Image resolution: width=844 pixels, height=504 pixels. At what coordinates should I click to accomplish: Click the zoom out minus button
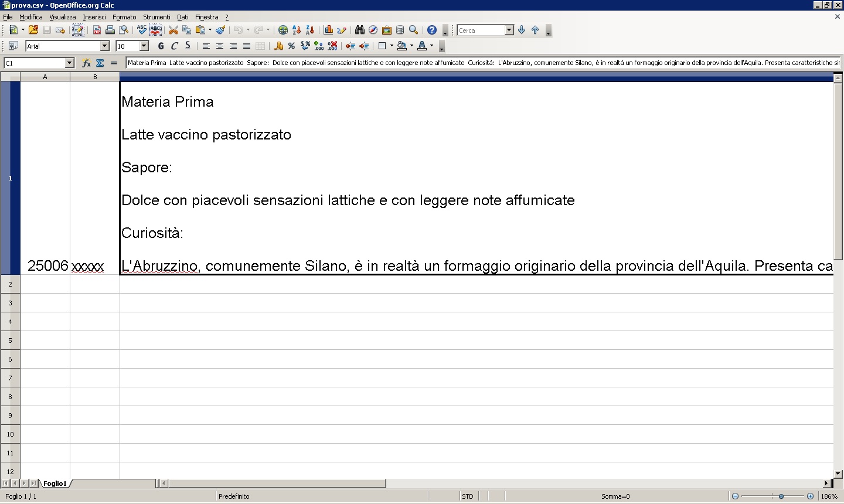point(735,496)
